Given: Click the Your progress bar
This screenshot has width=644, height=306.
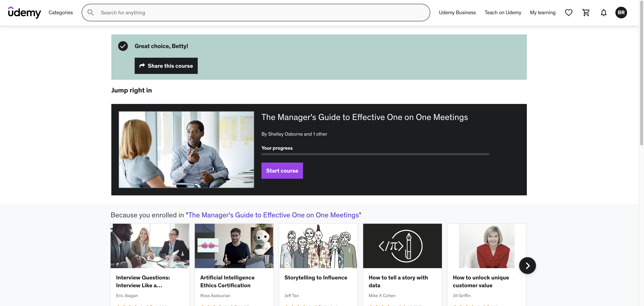Looking at the screenshot, I should pyautogui.click(x=375, y=154).
